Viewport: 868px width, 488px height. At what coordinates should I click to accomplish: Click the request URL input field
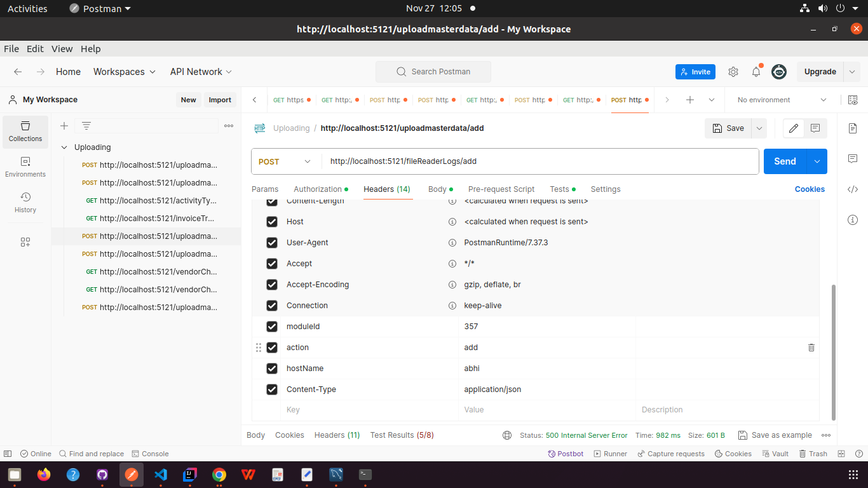(x=540, y=161)
